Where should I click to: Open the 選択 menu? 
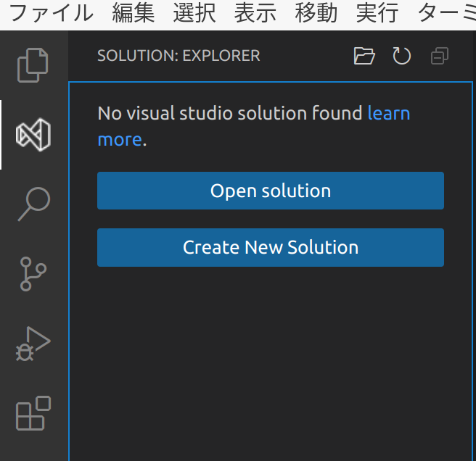[x=194, y=14]
